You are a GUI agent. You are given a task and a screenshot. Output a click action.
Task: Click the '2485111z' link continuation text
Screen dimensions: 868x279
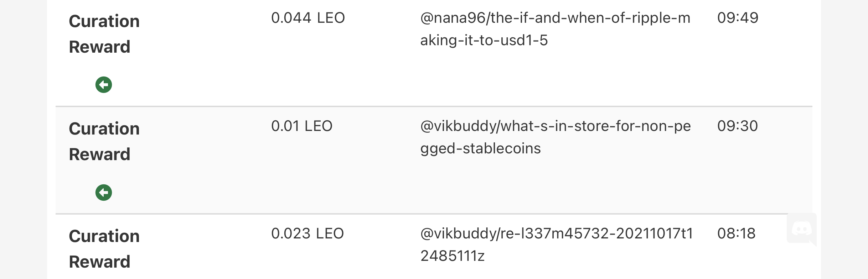(453, 256)
